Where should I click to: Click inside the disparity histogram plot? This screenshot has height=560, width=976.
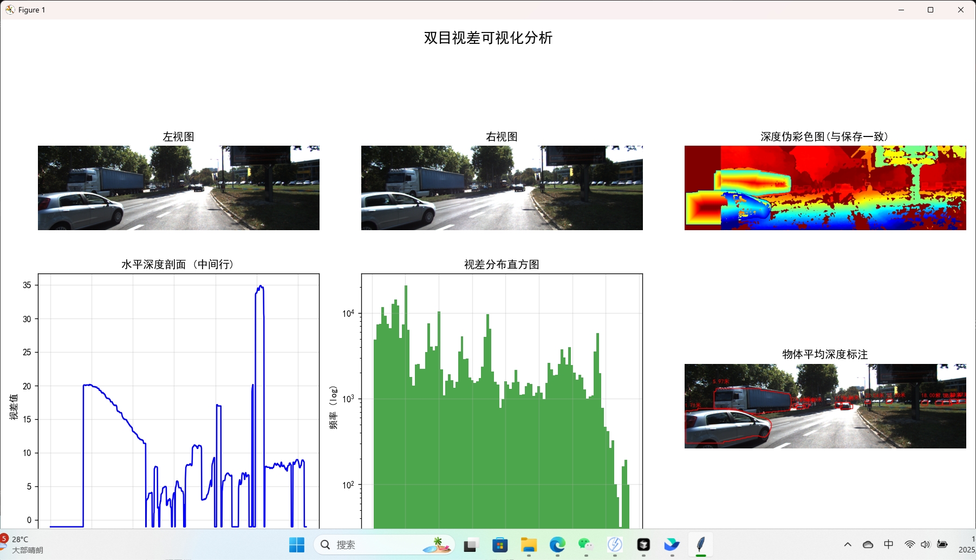tap(502, 401)
